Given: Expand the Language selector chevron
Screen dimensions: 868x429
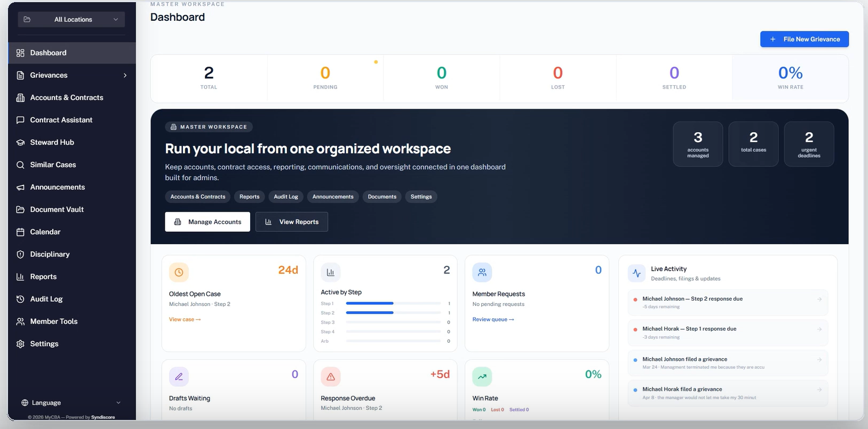Looking at the screenshot, I should [x=118, y=402].
